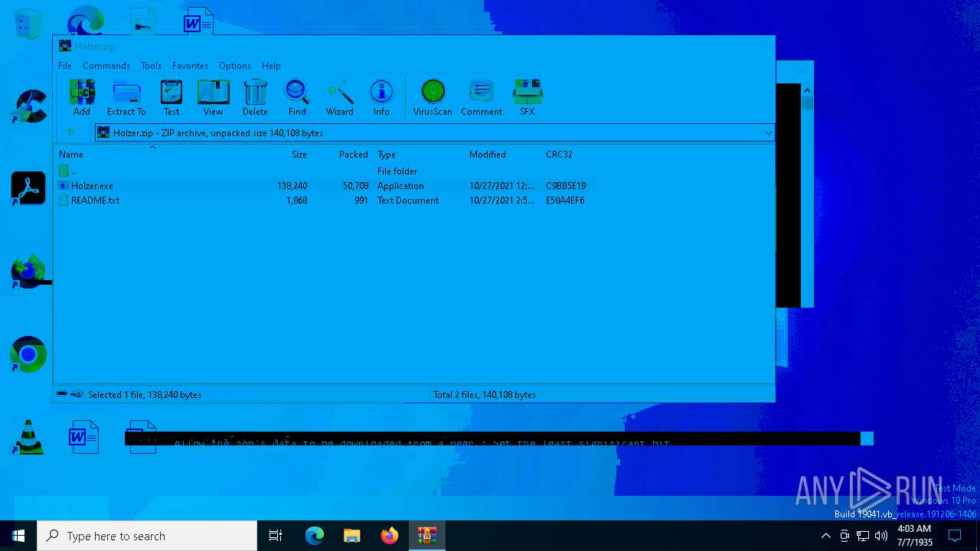Image resolution: width=980 pixels, height=551 pixels.
Task: Click the taskbar search box
Action: coord(147,536)
